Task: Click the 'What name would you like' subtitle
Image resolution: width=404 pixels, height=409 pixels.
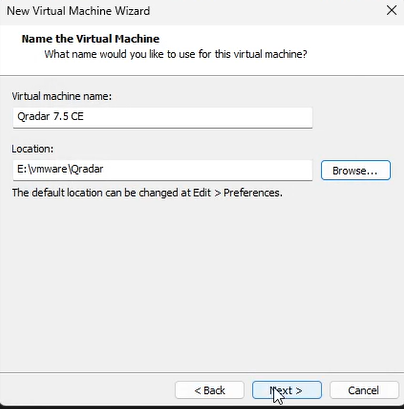Action: pos(176,54)
